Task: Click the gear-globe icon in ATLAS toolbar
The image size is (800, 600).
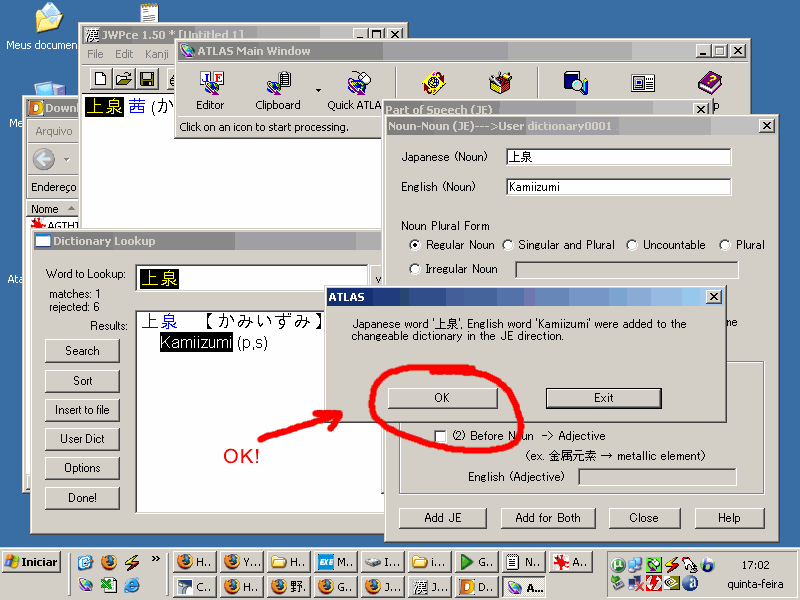Action: tap(434, 83)
